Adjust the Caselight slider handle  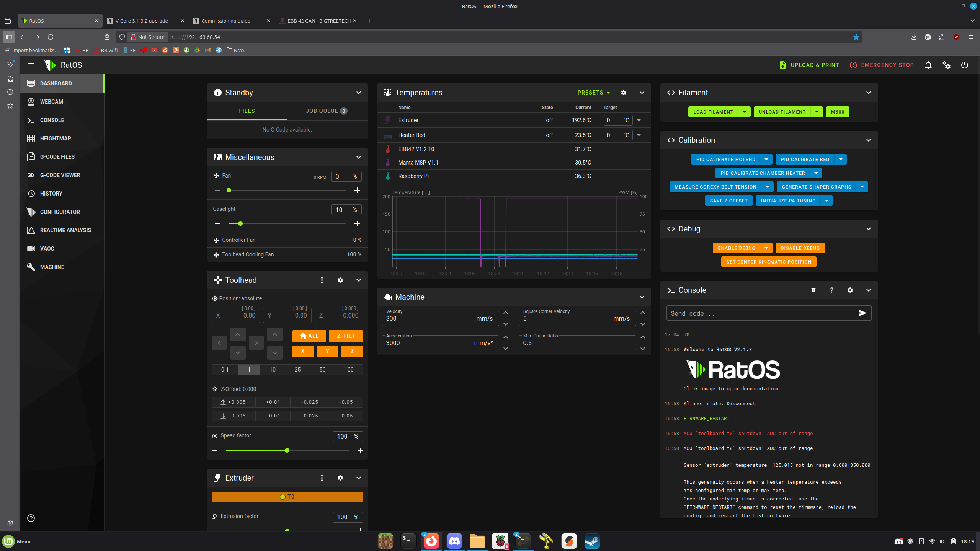click(x=240, y=223)
